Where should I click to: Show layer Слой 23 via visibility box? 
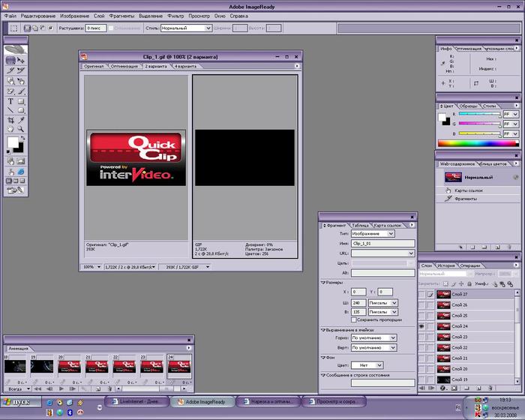[x=421, y=337]
